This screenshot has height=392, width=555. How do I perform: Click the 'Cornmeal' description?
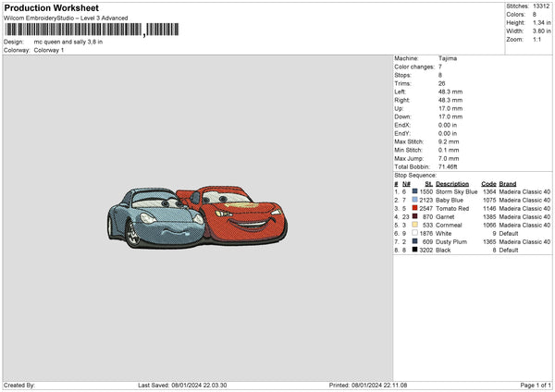(449, 226)
